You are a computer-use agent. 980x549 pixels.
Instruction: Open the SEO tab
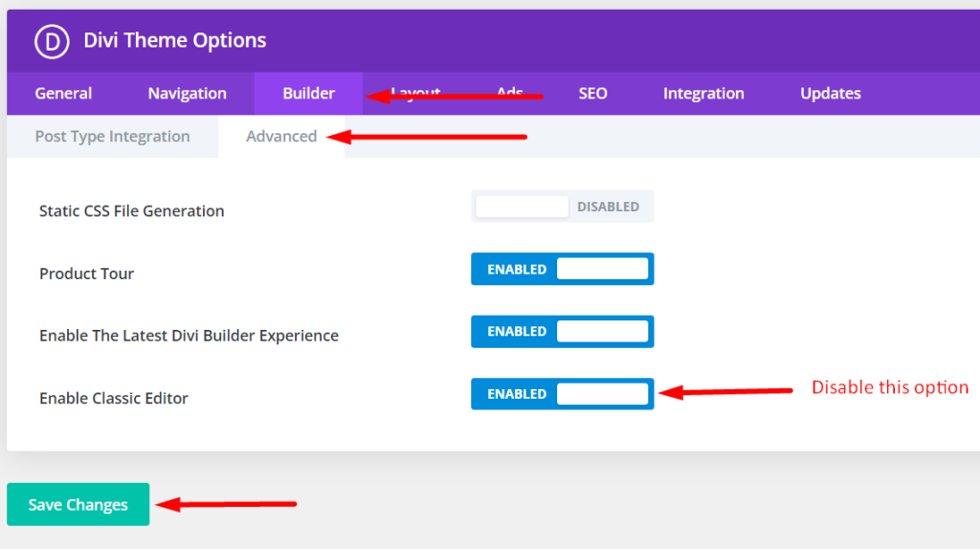click(x=592, y=94)
